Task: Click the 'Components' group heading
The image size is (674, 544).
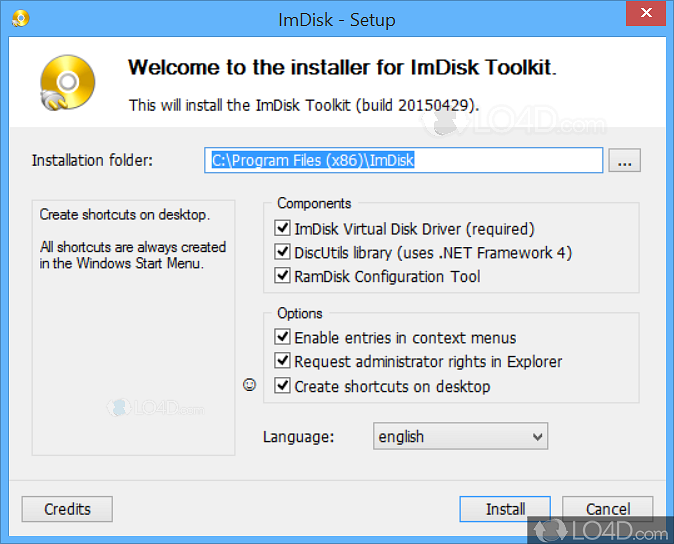Action: click(314, 203)
